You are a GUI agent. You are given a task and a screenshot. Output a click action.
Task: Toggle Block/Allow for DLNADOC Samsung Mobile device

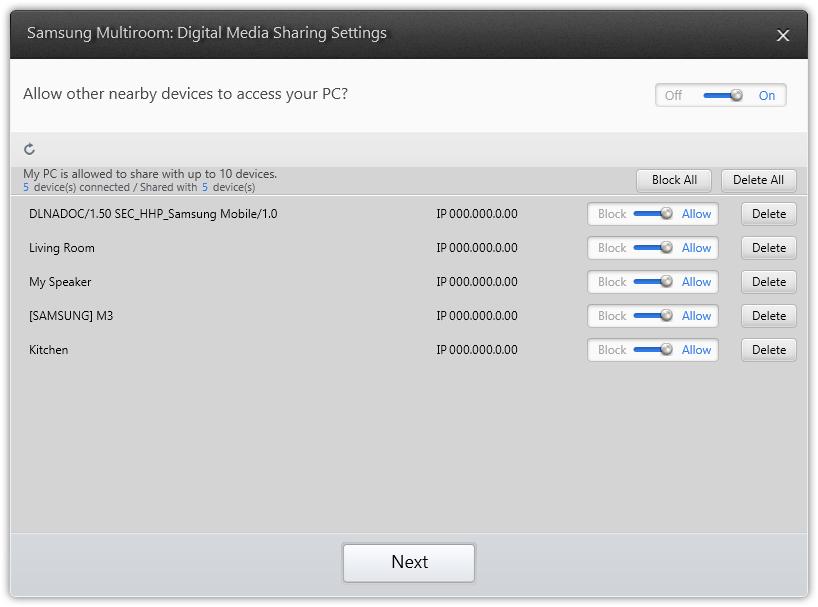pos(653,214)
